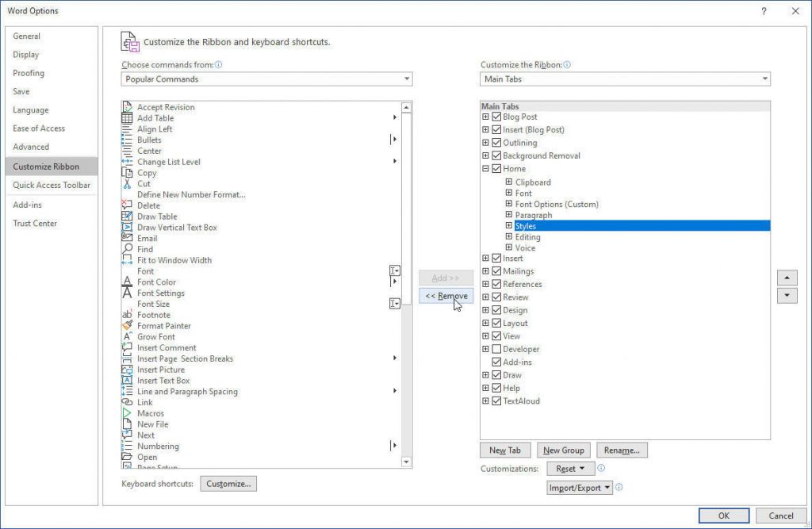Select the Footnote command
Image resolution: width=812 pixels, height=529 pixels.
click(x=154, y=315)
